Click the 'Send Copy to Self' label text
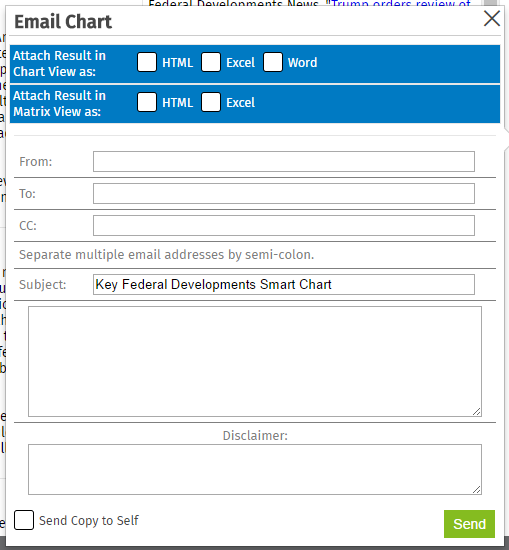Screen dimensions: 509x550 point(89,521)
